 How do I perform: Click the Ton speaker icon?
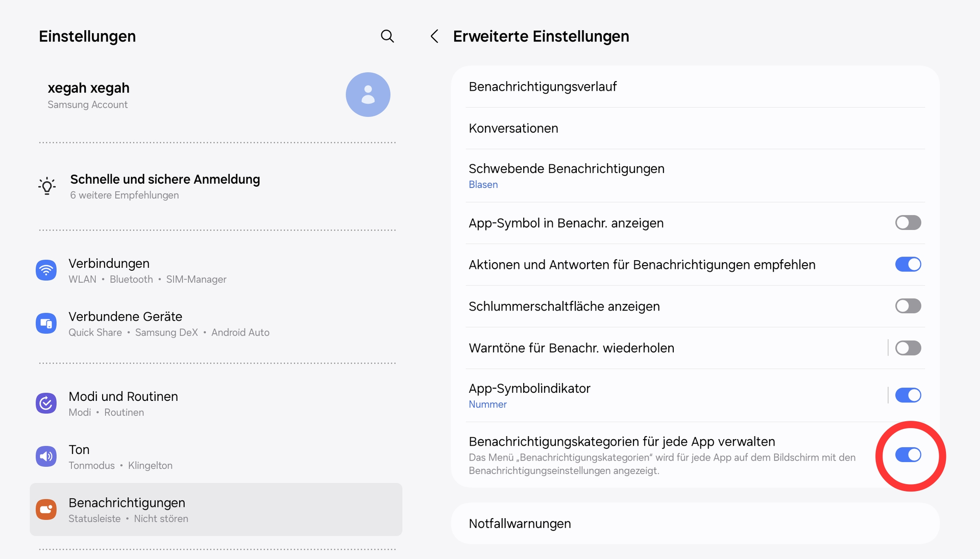coord(46,456)
